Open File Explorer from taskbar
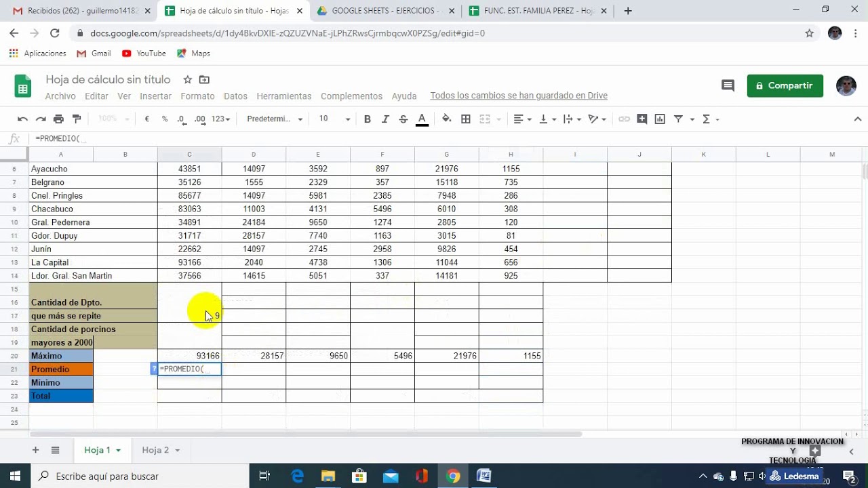The width and height of the screenshot is (868, 488). pos(328,476)
